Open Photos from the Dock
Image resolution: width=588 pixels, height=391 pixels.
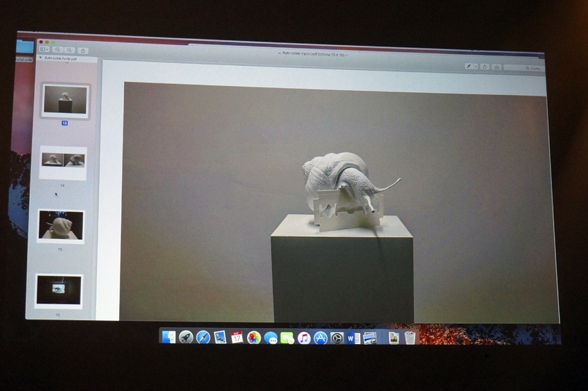(x=254, y=338)
